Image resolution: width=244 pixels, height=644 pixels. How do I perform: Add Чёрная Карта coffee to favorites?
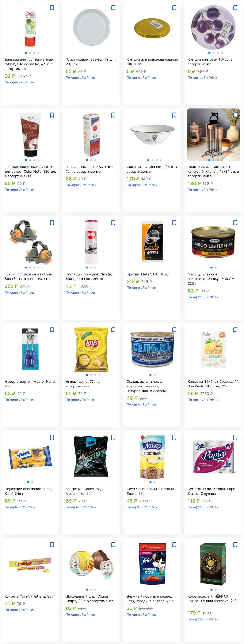pyautogui.click(x=235, y=544)
